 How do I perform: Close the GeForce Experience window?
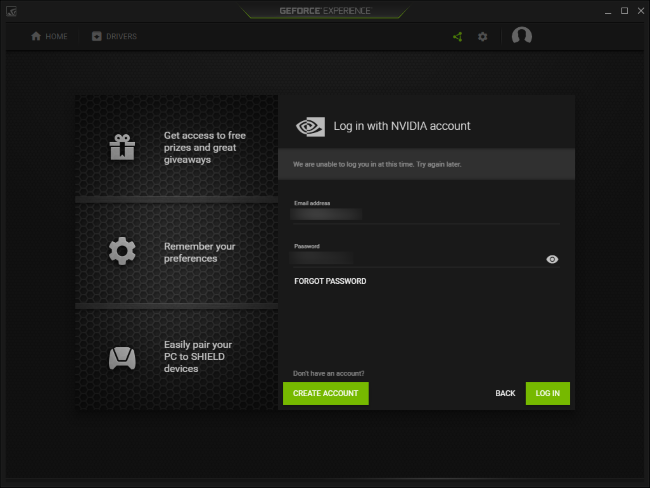640,11
